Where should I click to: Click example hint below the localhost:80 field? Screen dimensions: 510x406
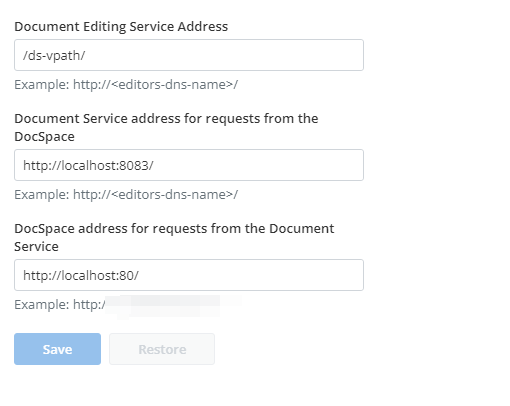point(60,304)
